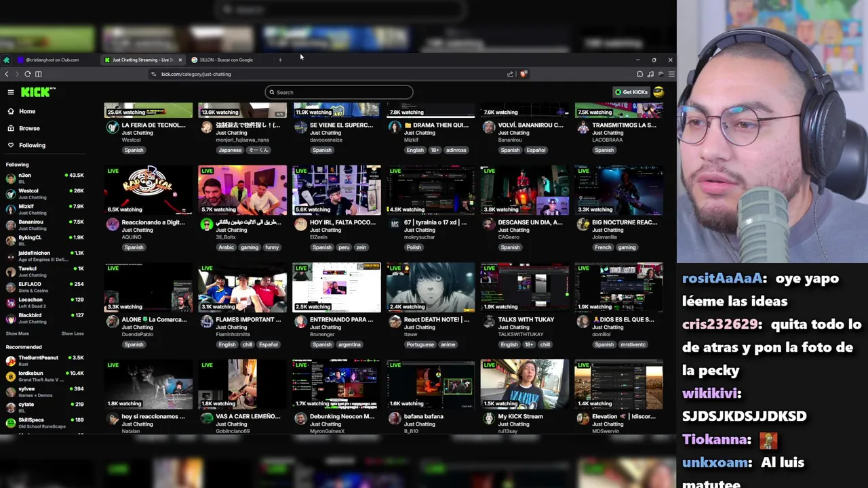
Task: Click the Get KICKs button
Action: point(631,92)
